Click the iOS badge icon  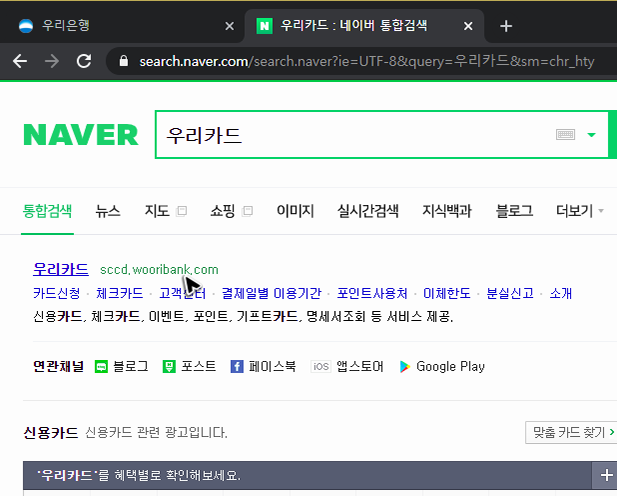321,367
